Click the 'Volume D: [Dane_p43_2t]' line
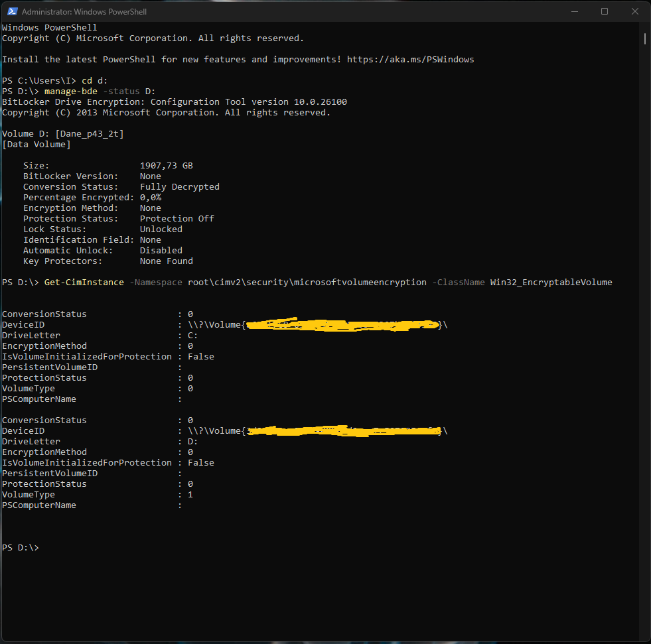651x644 pixels. tap(63, 134)
